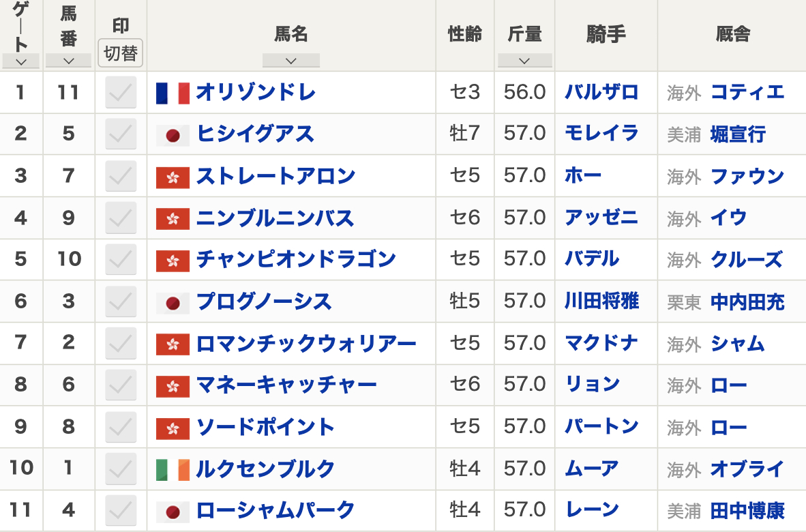Toggle the mark checkbox for ローシャムパーク

pyautogui.click(x=121, y=511)
